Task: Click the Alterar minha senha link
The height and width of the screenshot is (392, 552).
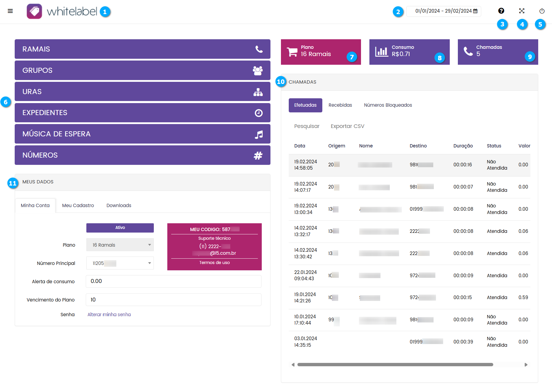Action: pyautogui.click(x=109, y=314)
